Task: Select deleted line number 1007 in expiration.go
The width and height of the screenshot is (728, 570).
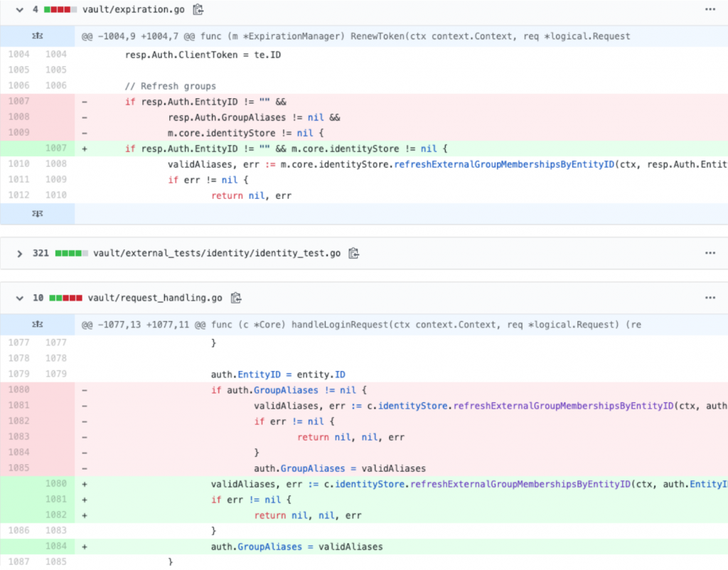Action: [19, 102]
